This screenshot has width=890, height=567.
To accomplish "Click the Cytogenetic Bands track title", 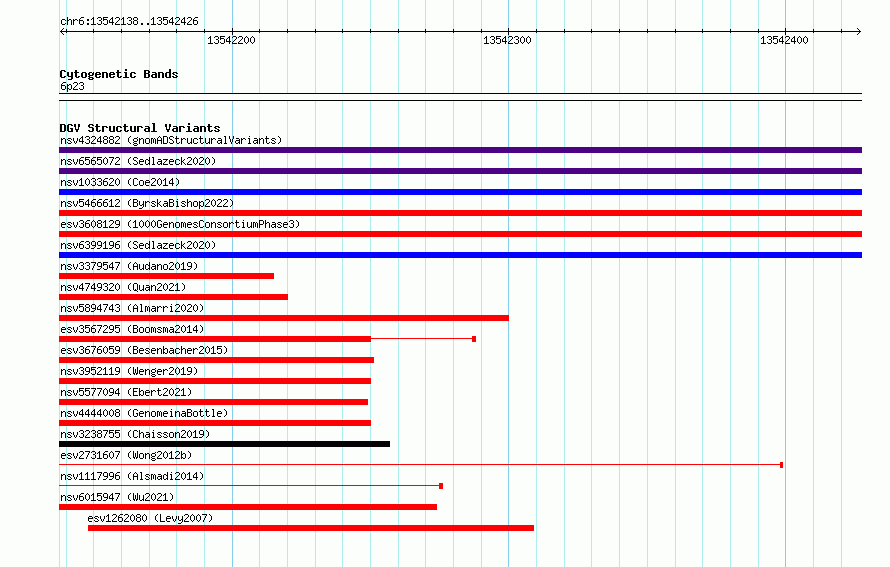I will coord(119,74).
